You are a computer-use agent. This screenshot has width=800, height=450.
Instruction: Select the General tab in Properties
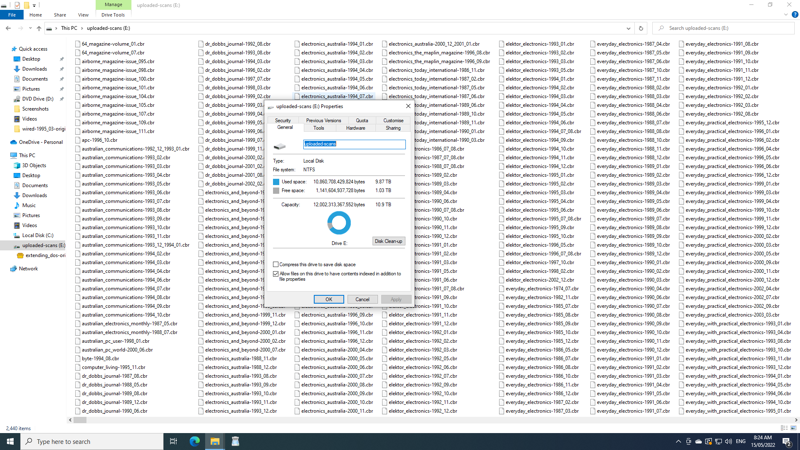[x=285, y=128]
